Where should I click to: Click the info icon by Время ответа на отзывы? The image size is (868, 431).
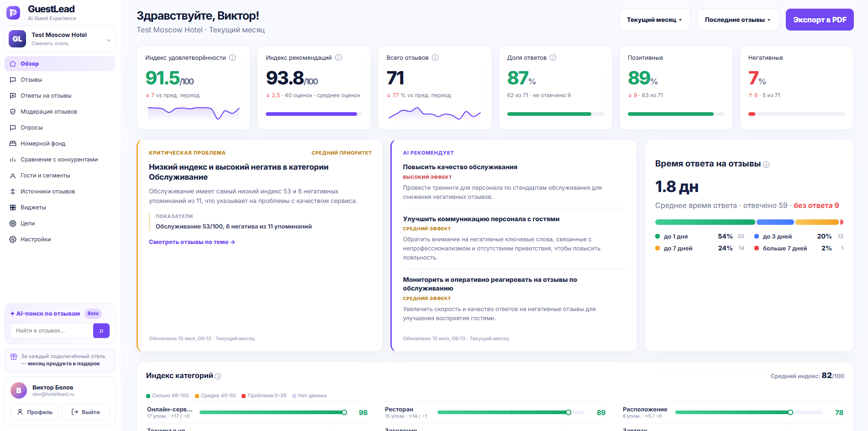[766, 165]
